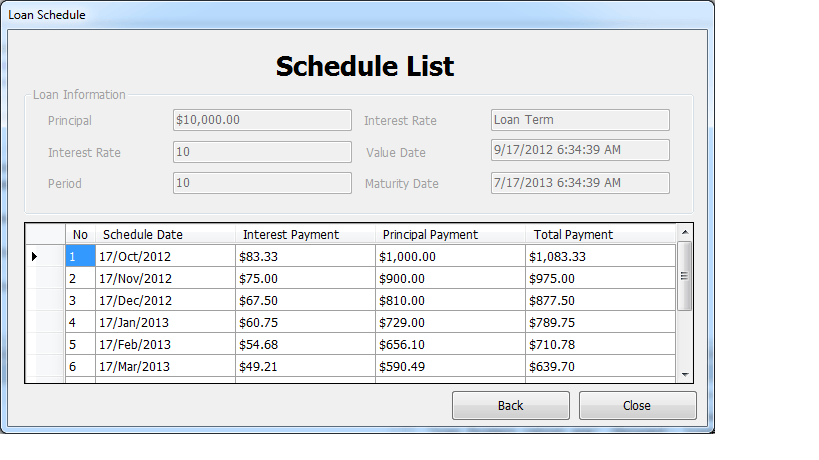Click the Value Date field
Viewport: 819px width, 460px height.
(580, 150)
